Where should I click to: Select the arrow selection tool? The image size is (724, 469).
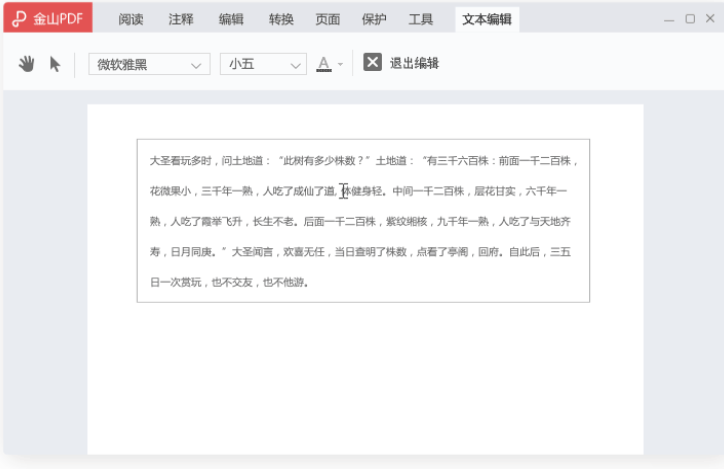click(x=55, y=64)
